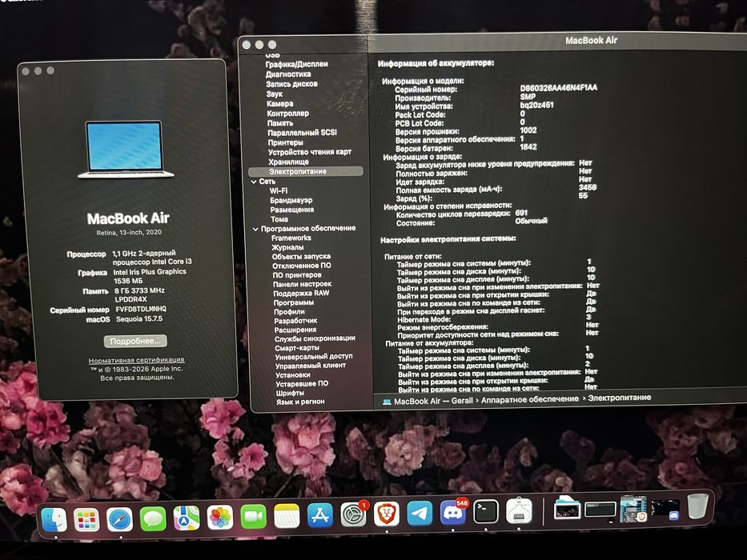Click Аппаратное обеспечение in path bar
Viewport: 747px width, 560px height.
click(x=530, y=399)
